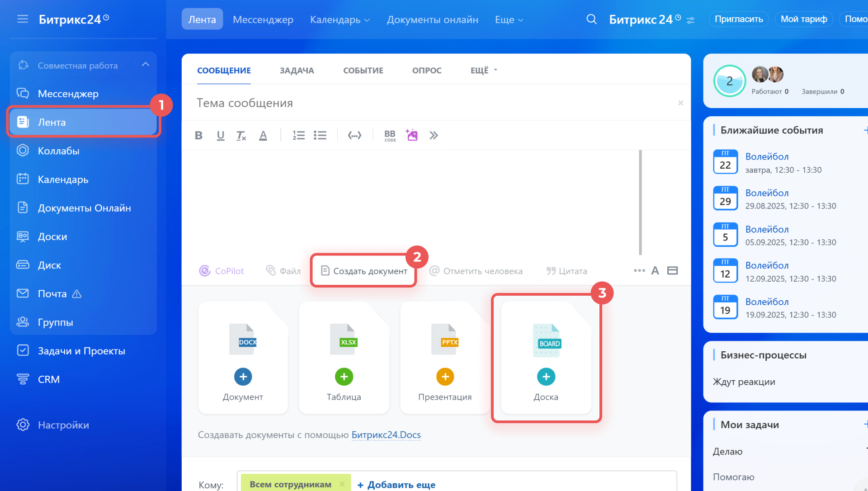Open search with magnifier icon

coord(591,19)
